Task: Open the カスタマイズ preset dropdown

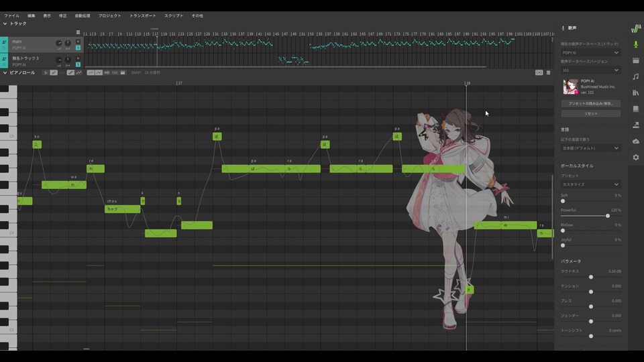Action: click(590, 184)
